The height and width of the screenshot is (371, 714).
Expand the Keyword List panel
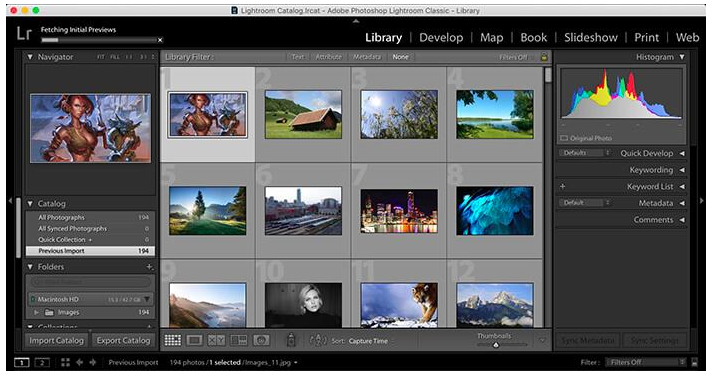(x=682, y=187)
